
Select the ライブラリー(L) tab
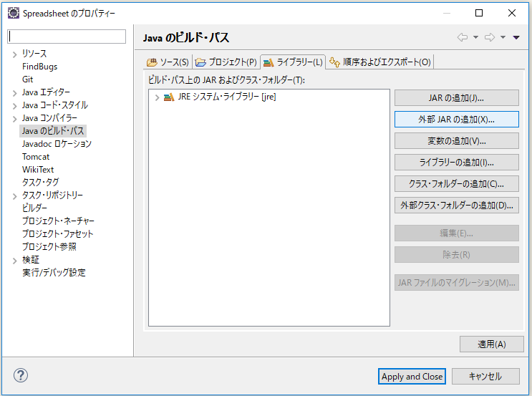[x=293, y=62]
